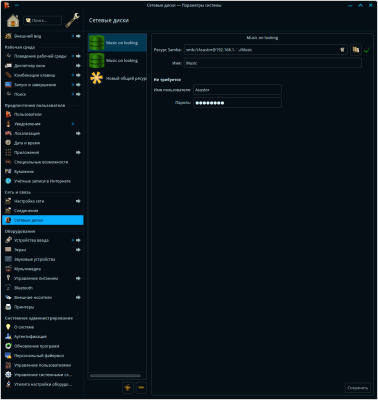Click the 'Сохранить' button

[357, 388]
